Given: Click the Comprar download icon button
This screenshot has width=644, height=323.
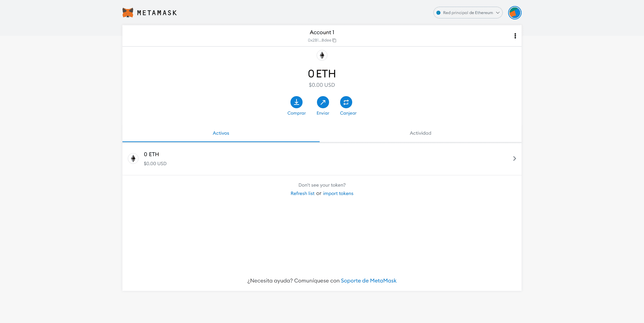Looking at the screenshot, I should point(297,102).
